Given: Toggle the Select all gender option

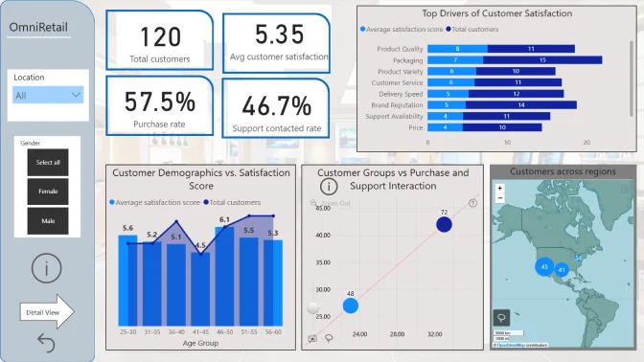Looking at the screenshot, I should pos(48,162).
